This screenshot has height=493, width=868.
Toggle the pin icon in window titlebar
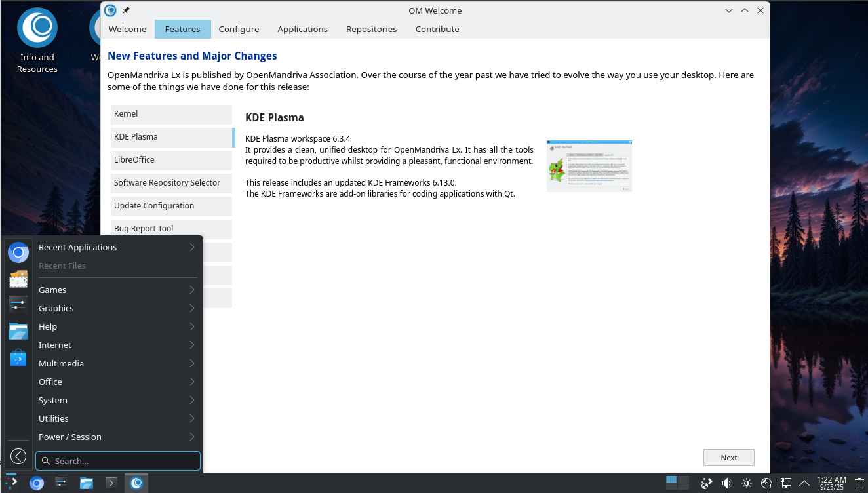[x=127, y=10]
